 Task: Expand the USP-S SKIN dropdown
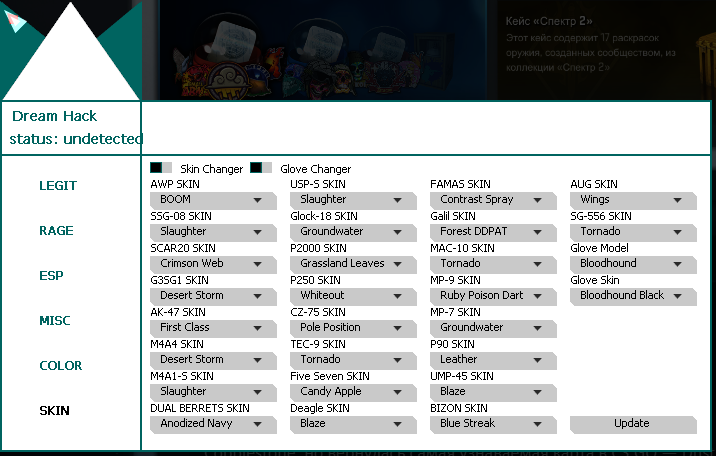click(353, 201)
